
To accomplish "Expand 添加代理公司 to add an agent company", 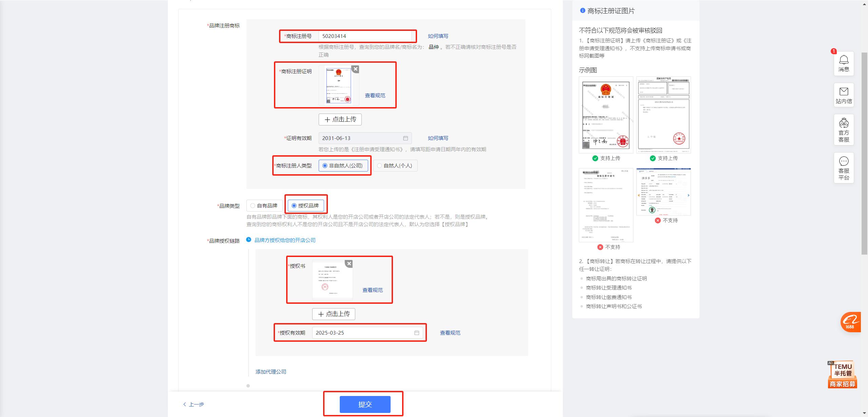I will (271, 371).
